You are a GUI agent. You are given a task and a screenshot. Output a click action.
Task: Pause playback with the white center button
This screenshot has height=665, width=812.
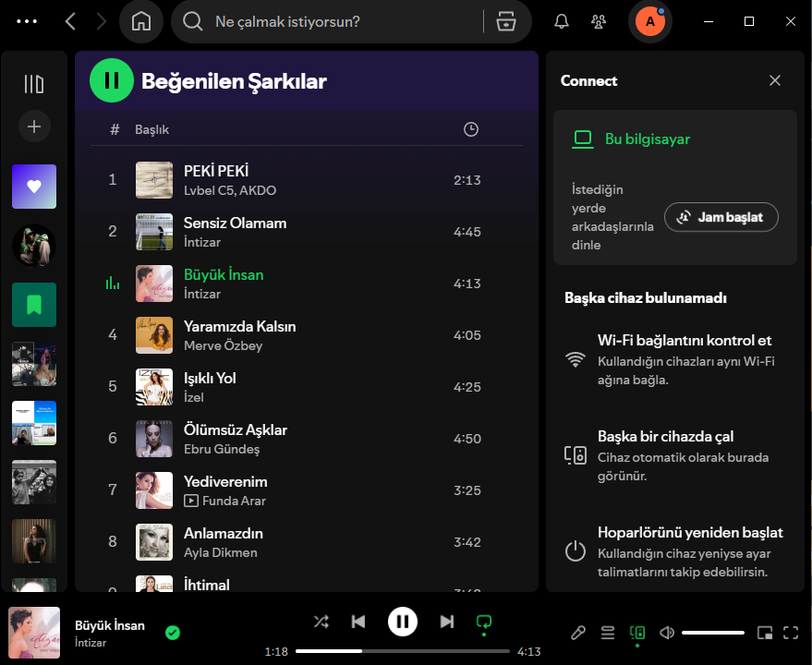coord(403,622)
